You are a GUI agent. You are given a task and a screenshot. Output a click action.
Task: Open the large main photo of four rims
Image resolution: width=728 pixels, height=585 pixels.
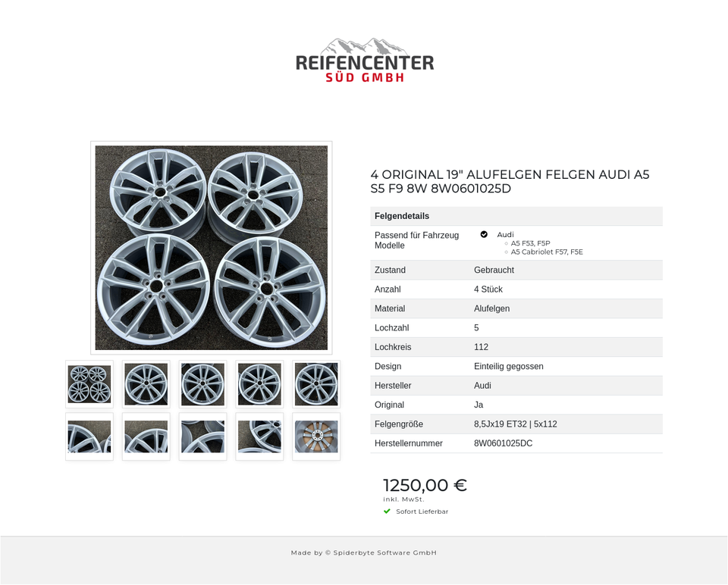point(211,247)
